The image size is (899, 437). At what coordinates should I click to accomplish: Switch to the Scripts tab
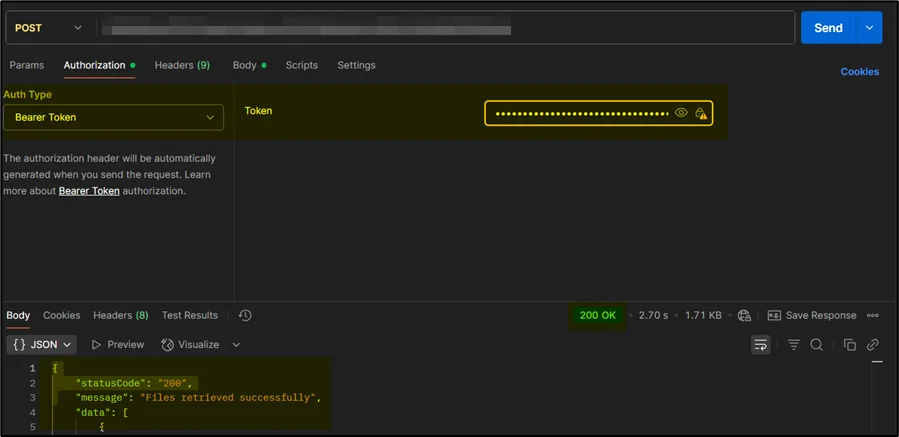coord(302,65)
